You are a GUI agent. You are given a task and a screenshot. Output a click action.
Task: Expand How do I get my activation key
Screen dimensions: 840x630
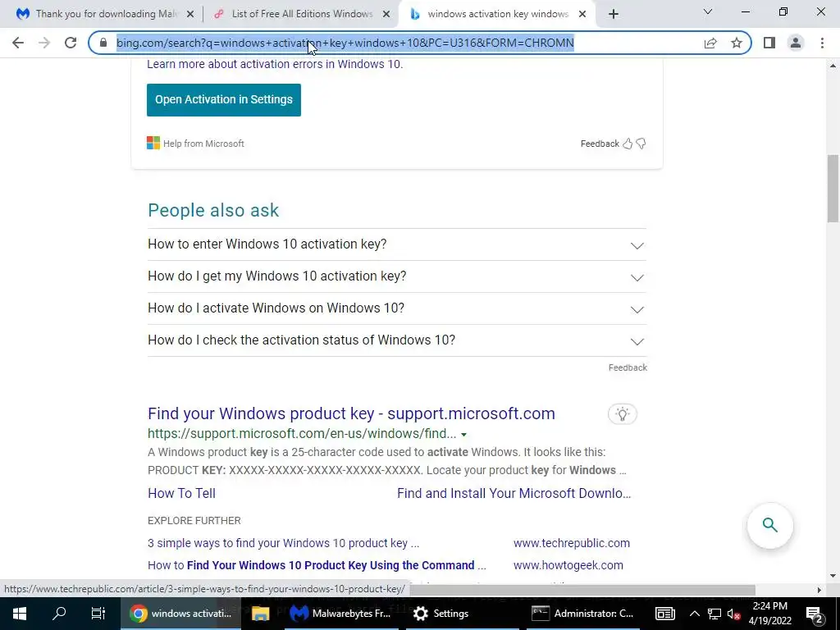tap(397, 276)
